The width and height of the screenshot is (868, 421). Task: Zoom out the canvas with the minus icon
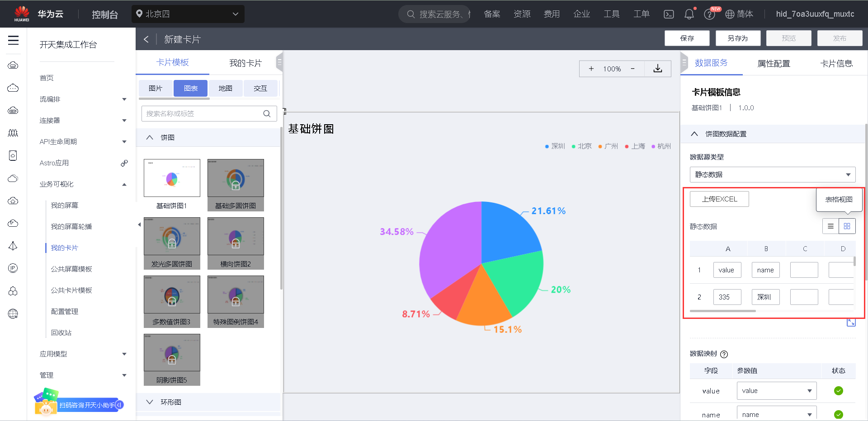click(x=632, y=69)
